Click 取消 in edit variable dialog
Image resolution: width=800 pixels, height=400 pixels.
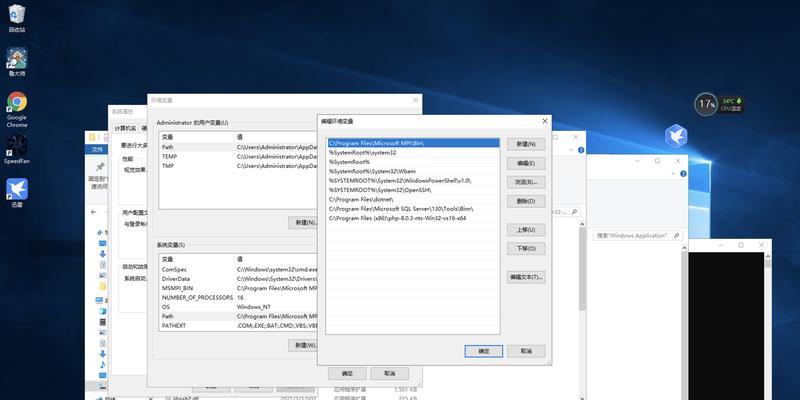click(x=526, y=351)
